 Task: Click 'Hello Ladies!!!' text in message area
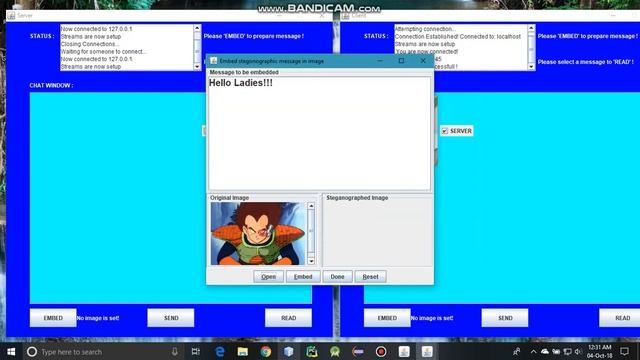tap(241, 83)
